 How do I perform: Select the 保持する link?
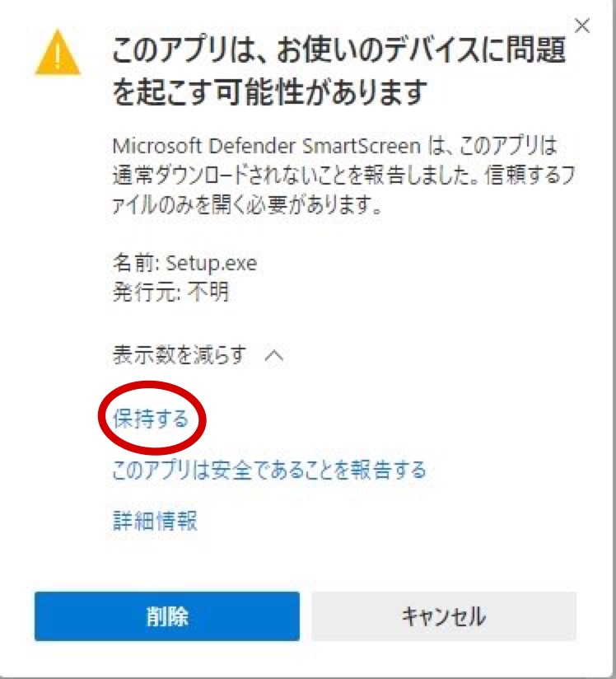click(x=151, y=419)
